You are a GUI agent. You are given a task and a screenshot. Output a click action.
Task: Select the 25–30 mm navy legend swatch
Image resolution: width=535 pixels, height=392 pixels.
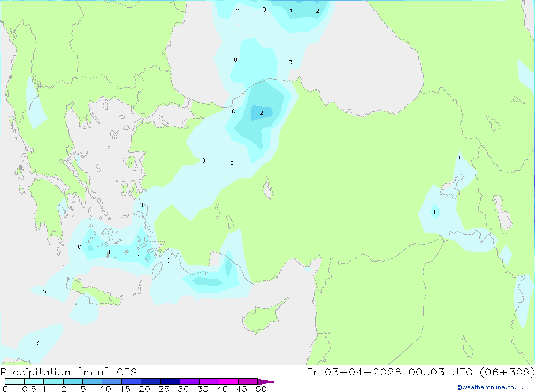coord(170,381)
